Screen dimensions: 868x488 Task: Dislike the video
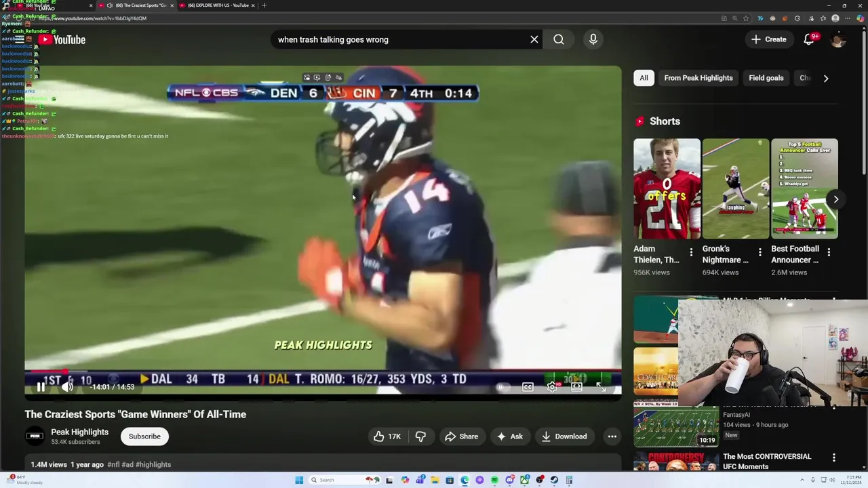(420, 436)
